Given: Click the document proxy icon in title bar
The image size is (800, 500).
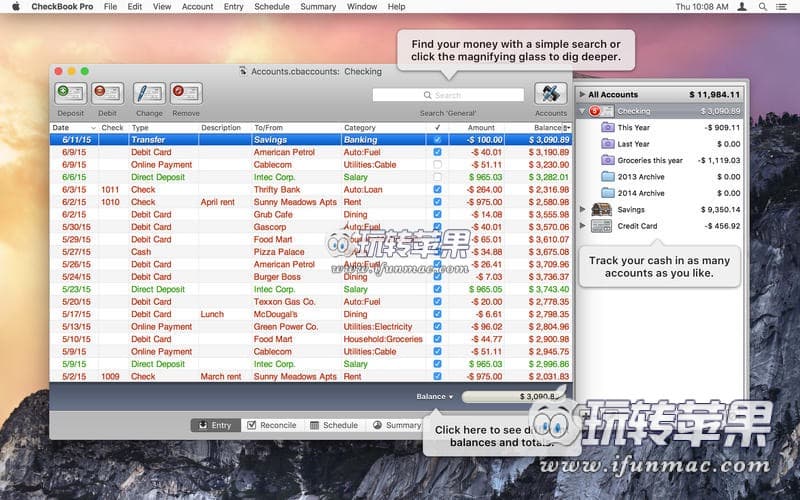Looking at the screenshot, I should click(x=243, y=71).
